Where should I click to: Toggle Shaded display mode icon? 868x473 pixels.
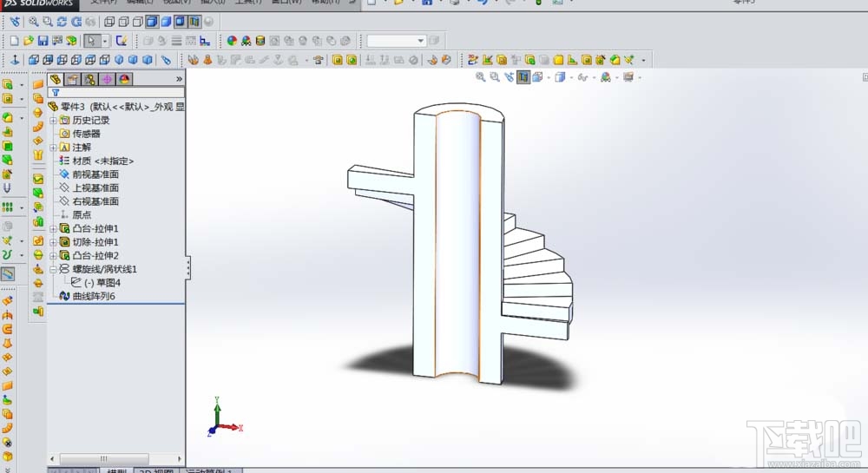click(166, 22)
